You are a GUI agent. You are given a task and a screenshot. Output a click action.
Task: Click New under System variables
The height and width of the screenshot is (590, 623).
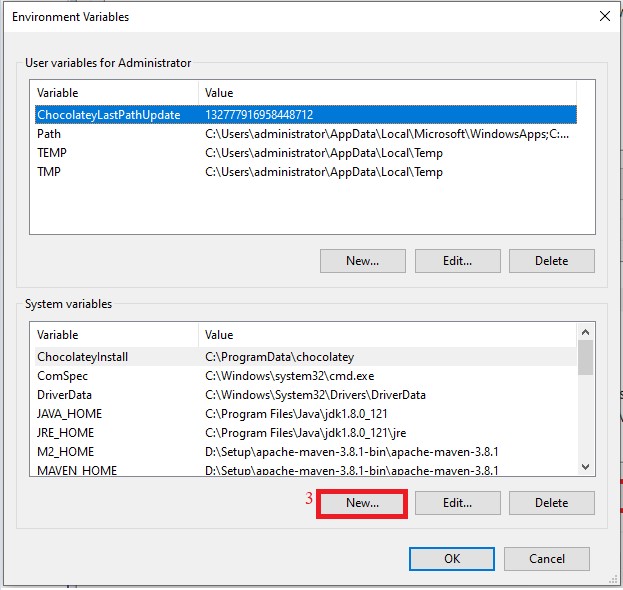coord(363,503)
